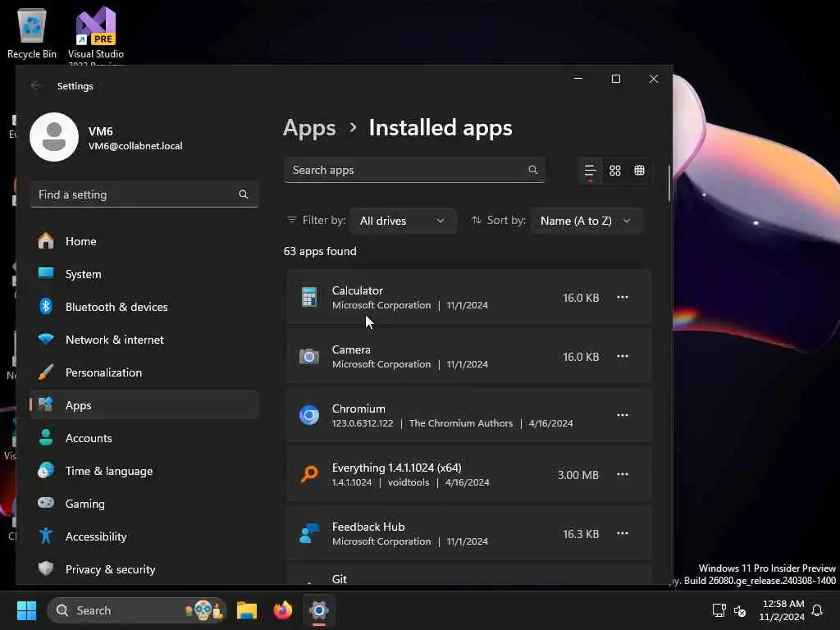The image size is (840, 630).
Task: Open the Windows Start menu
Action: [x=26, y=610]
